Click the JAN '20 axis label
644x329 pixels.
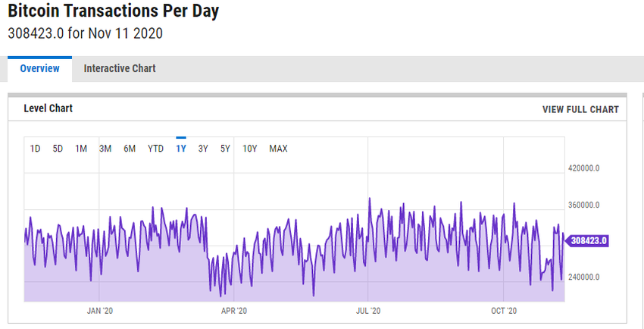(99, 311)
